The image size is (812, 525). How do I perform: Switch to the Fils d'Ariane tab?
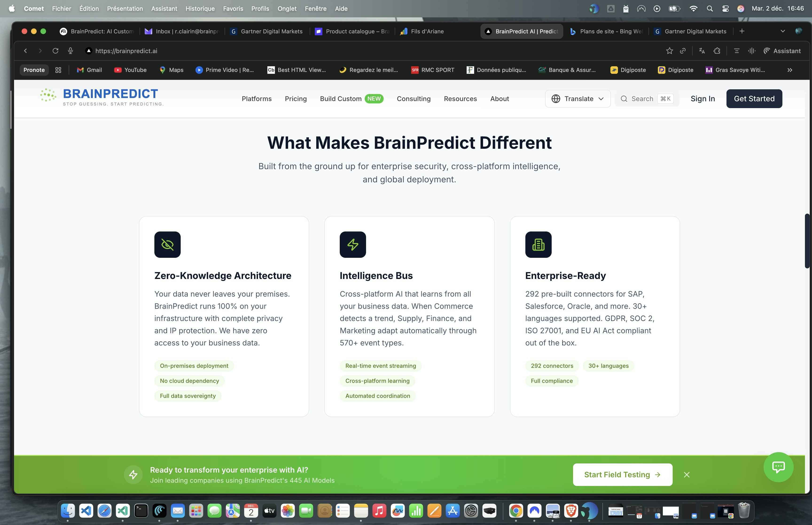coord(427,31)
